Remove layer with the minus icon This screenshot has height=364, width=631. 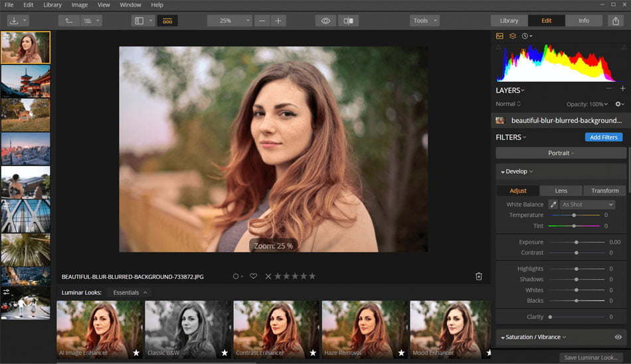pyautogui.click(x=609, y=88)
